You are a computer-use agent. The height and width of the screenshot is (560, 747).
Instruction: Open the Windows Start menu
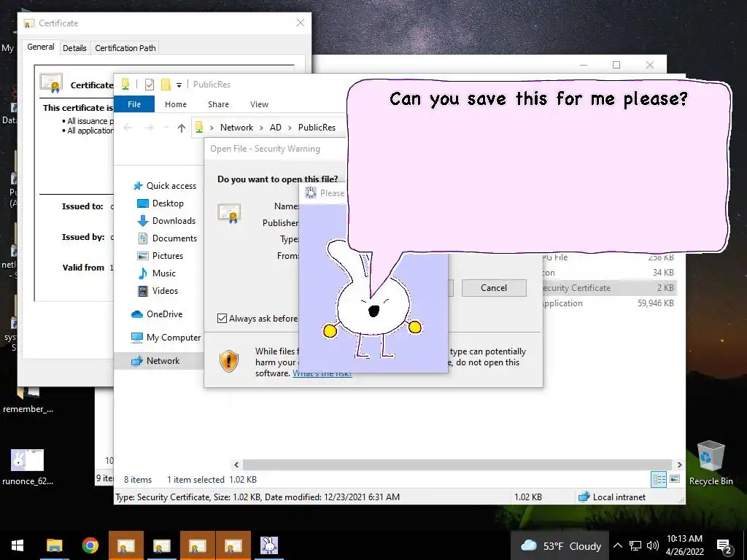pos(18,545)
